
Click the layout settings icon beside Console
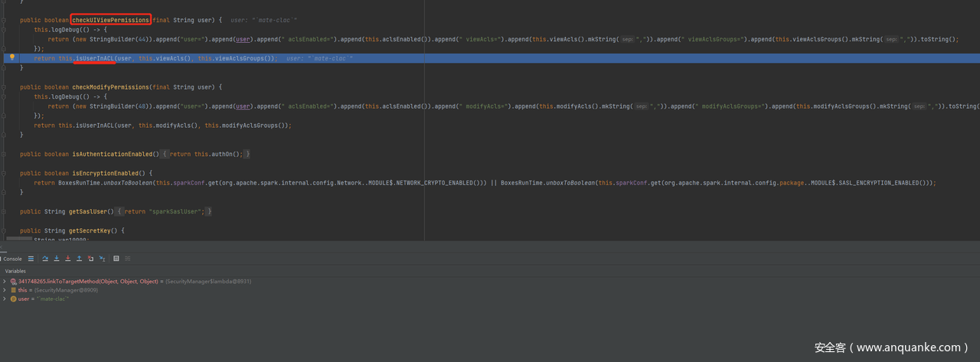point(31,259)
